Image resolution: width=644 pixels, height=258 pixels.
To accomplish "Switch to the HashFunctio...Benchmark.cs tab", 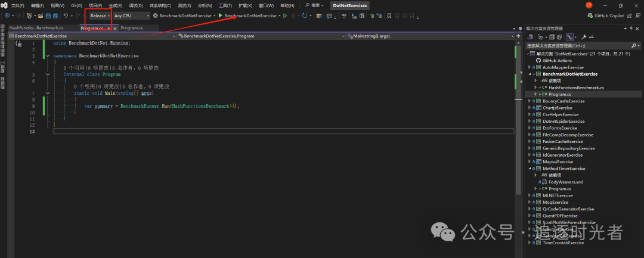I will (36, 28).
